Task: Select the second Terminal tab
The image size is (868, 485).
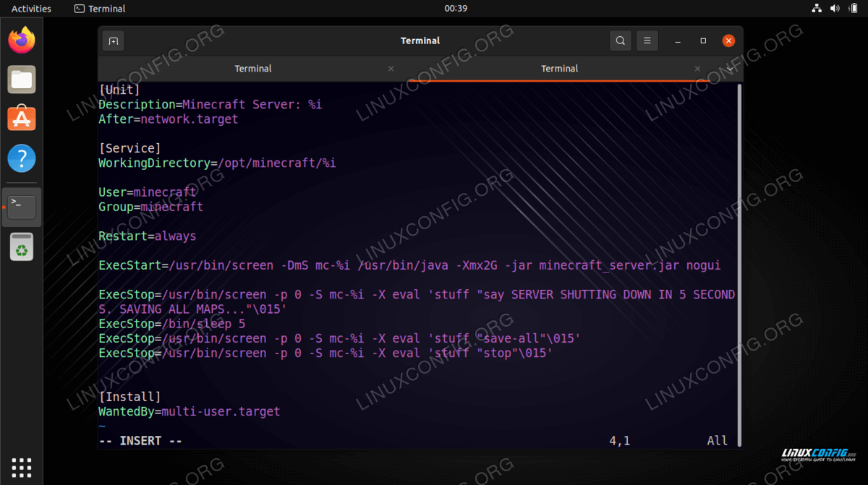Action: 560,69
